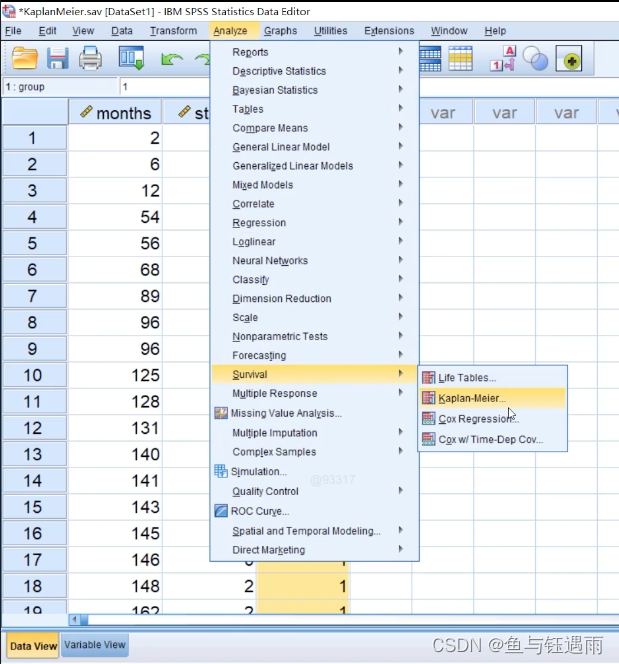Choose Kaplan-Meier from Survival submenu
619x664 pixels.
(492, 398)
